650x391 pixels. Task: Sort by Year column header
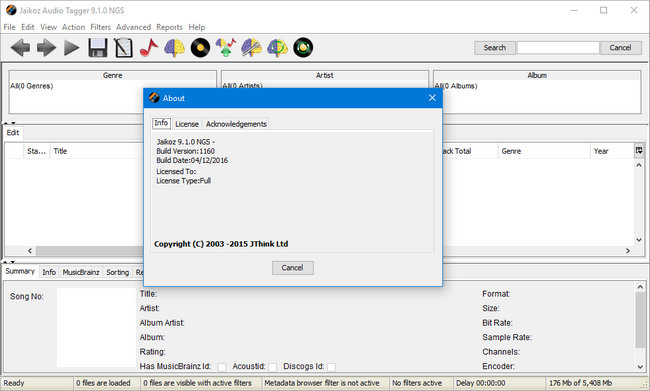tap(612, 151)
